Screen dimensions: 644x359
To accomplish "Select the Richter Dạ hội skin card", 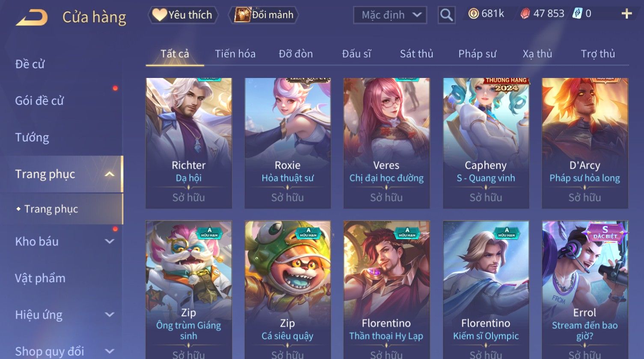I will 189,143.
